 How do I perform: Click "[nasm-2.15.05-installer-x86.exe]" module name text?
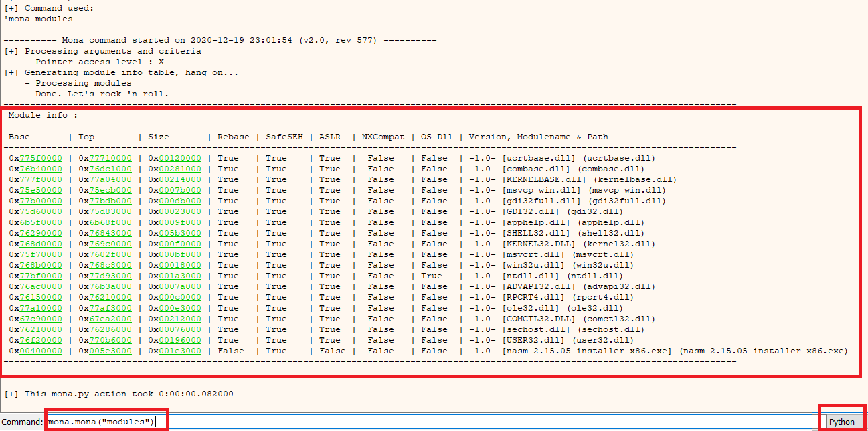pyautogui.click(x=588, y=351)
